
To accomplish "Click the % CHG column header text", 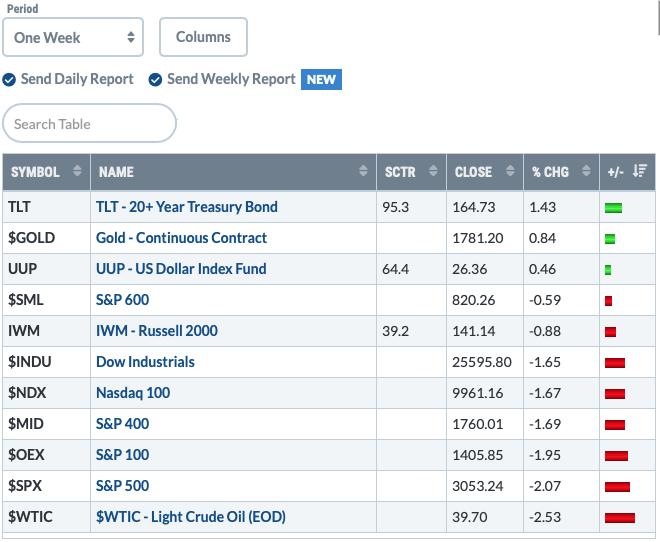I will coord(550,172).
